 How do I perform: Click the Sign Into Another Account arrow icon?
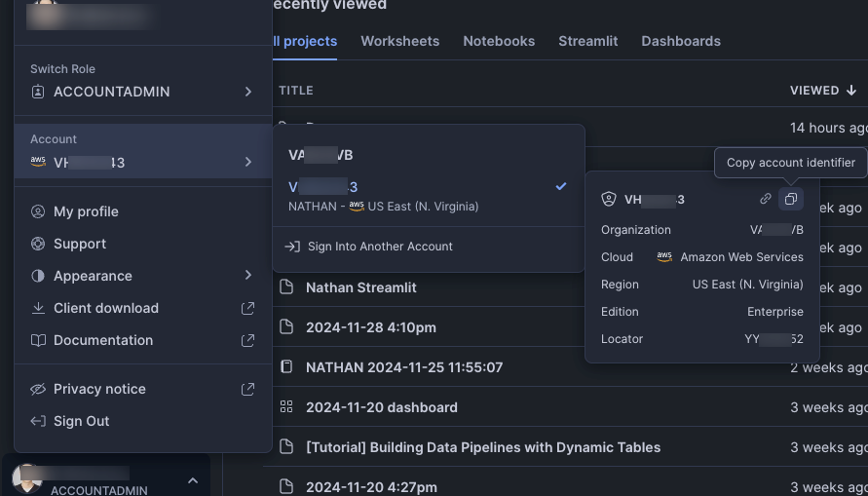click(x=291, y=247)
